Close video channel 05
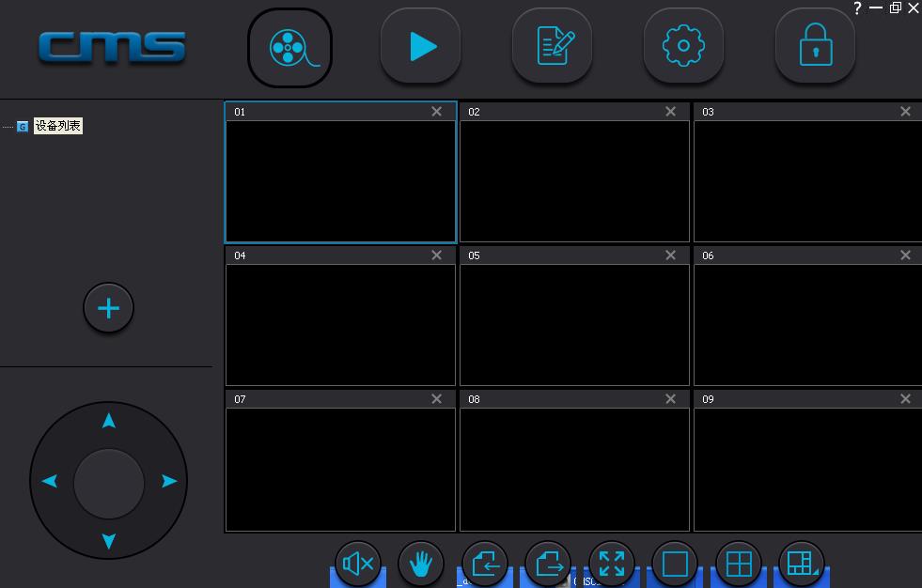The image size is (922, 588). (x=670, y=255)
